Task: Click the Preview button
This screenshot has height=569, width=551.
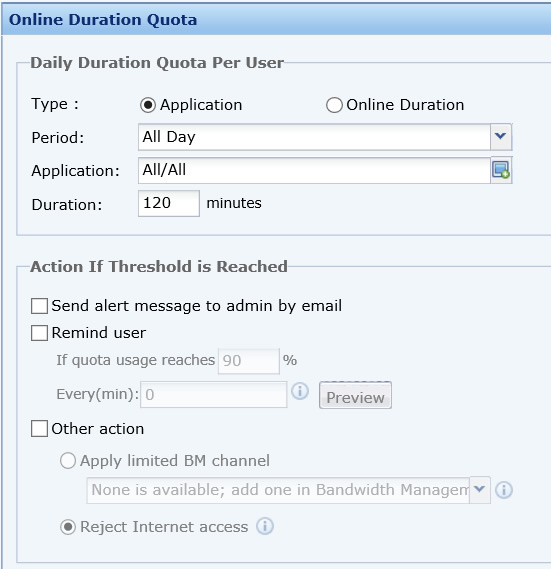Action: (x=355, y=396)
